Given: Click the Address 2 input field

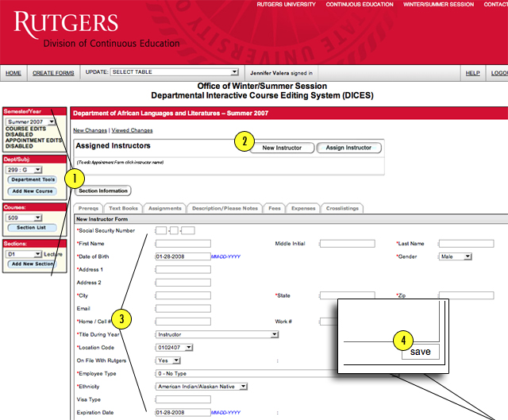Looking at the screenshot, I should pos(183,283).
